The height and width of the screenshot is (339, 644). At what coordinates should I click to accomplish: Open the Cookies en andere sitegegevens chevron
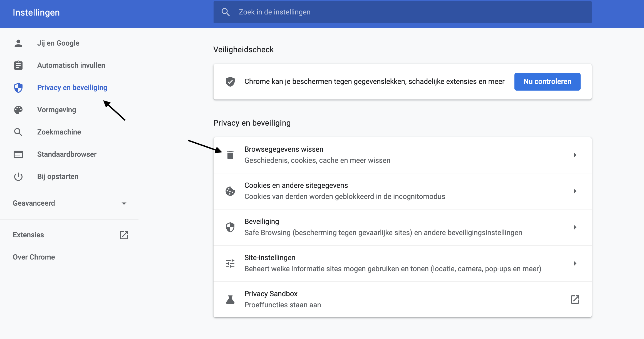pos(575,191)
